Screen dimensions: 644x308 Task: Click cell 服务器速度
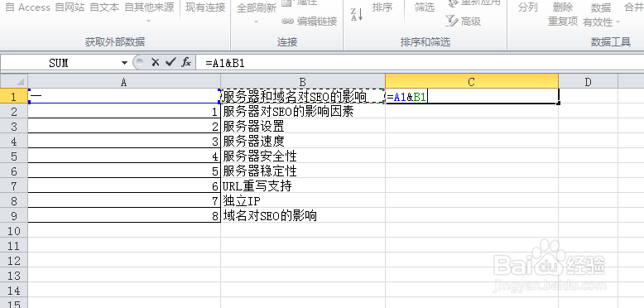(x=303, y=142)
